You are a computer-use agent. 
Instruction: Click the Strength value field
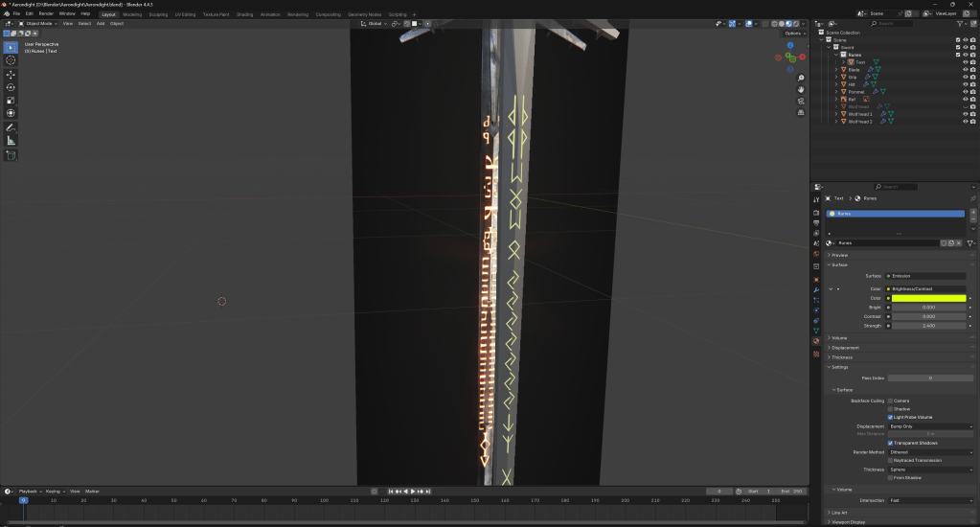tap(925, 326)
